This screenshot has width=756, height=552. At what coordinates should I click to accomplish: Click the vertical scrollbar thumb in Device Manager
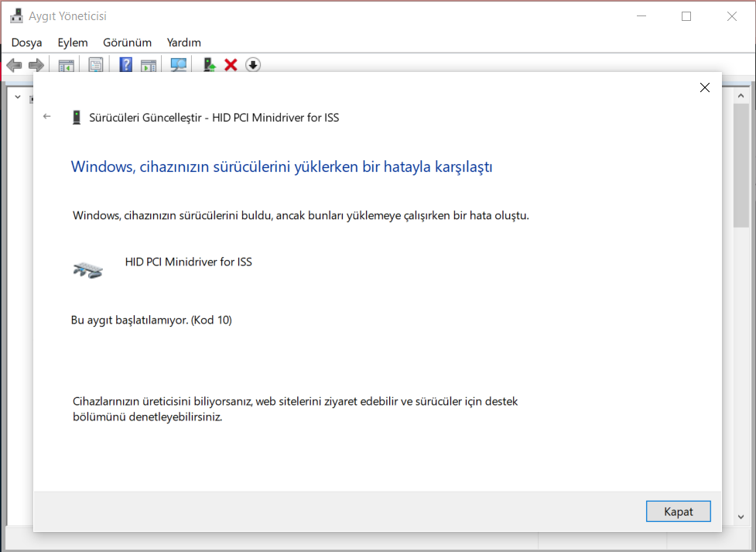[x=741, y=165]
